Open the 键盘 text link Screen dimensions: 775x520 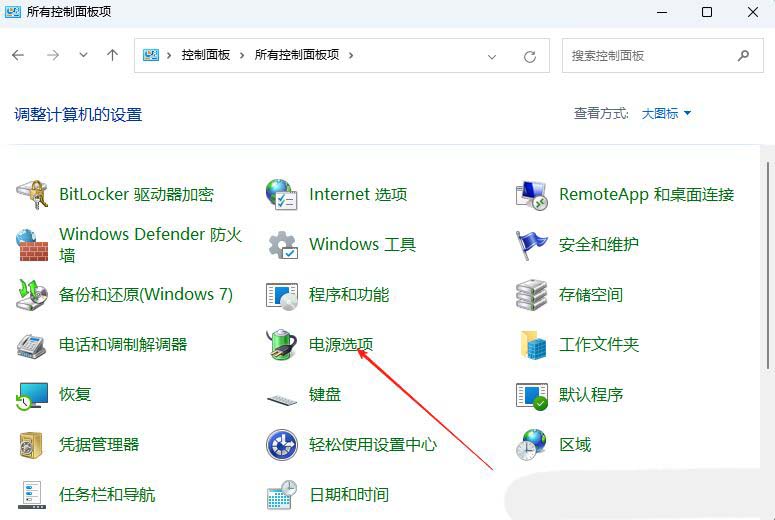(325, 394)
